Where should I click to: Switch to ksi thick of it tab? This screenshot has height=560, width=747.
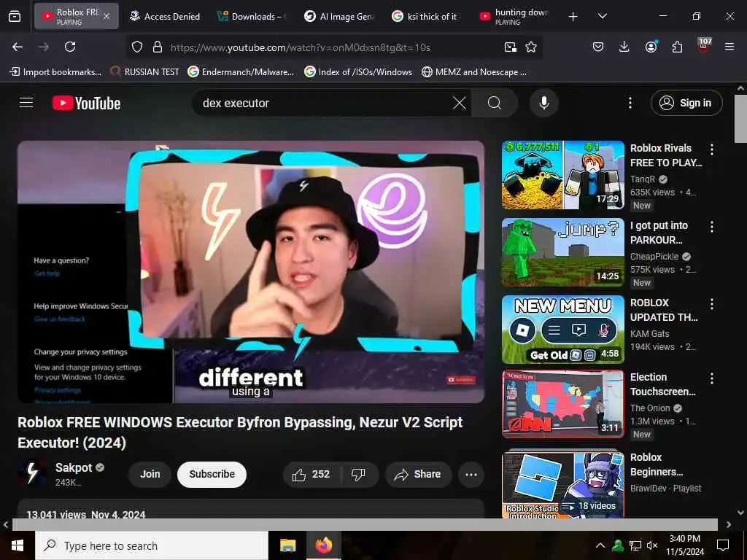(427, 17)
